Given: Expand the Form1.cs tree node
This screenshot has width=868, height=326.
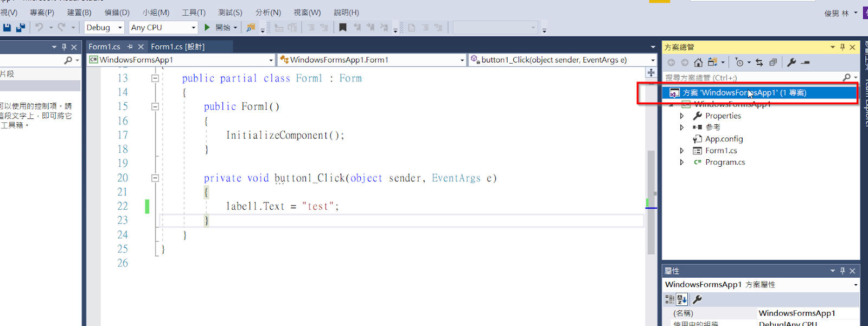Looking at the screenshot, I should pos(682,151).
